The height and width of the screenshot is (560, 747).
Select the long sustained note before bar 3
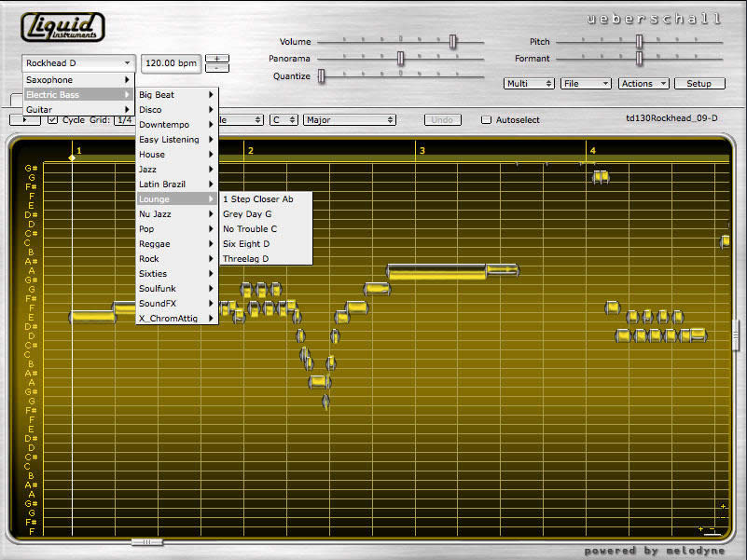(x=436, y=271)
